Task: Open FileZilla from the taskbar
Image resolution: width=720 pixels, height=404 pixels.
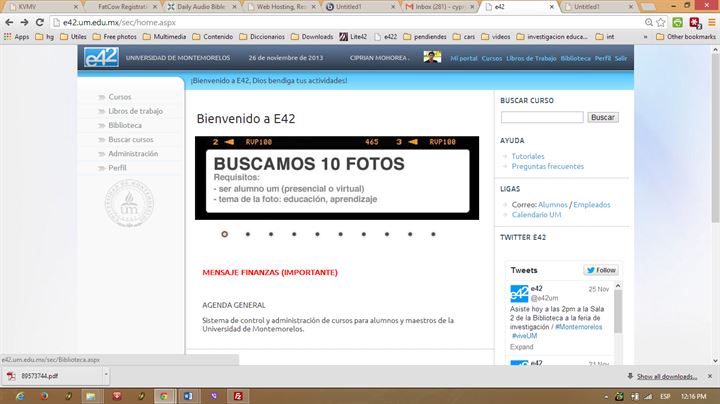Action: [238, 396]
